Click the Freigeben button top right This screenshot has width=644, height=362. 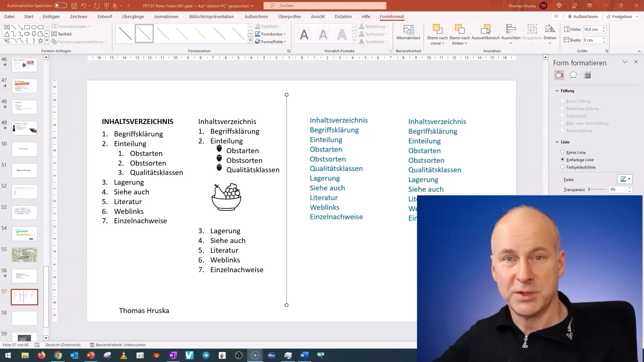pos(622,16)
